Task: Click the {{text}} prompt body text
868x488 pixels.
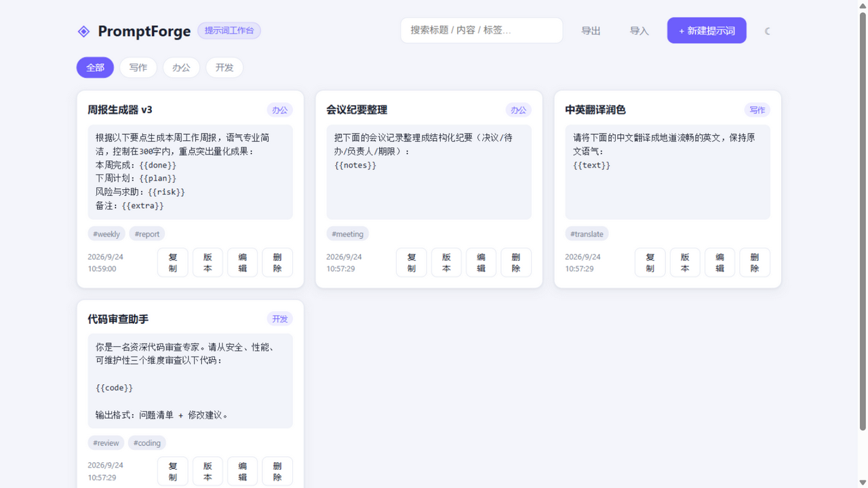Action: point(592,165)
